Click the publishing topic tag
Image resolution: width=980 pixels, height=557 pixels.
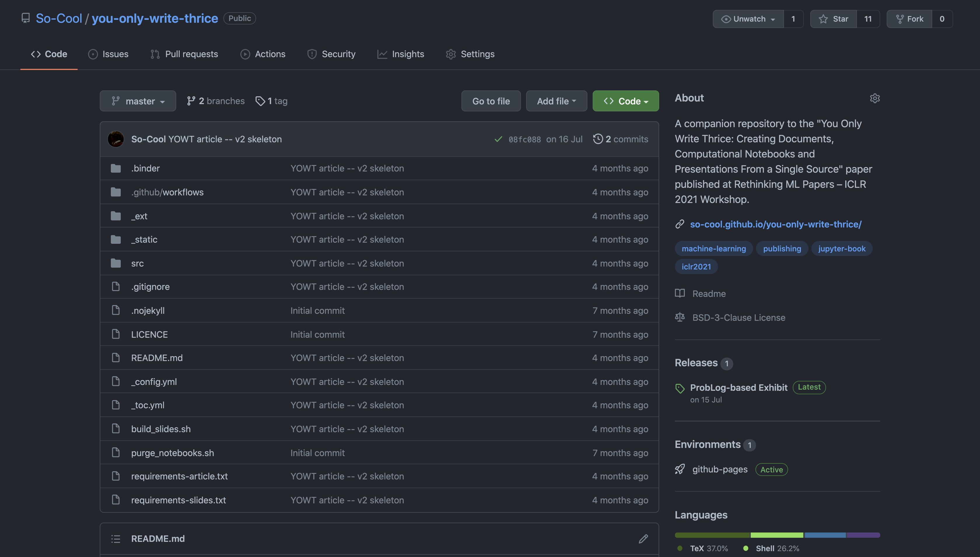[782, 249]
